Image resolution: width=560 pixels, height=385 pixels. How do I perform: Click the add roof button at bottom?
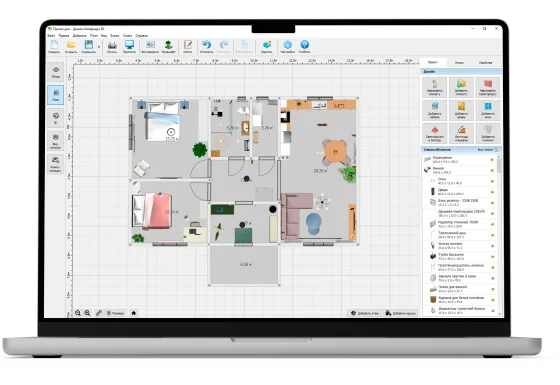(x=401, y=313)
